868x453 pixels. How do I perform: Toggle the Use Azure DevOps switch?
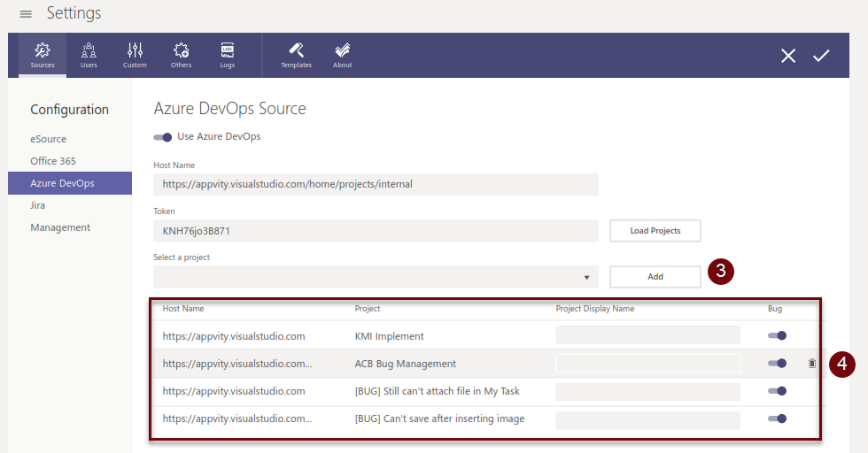162,137
